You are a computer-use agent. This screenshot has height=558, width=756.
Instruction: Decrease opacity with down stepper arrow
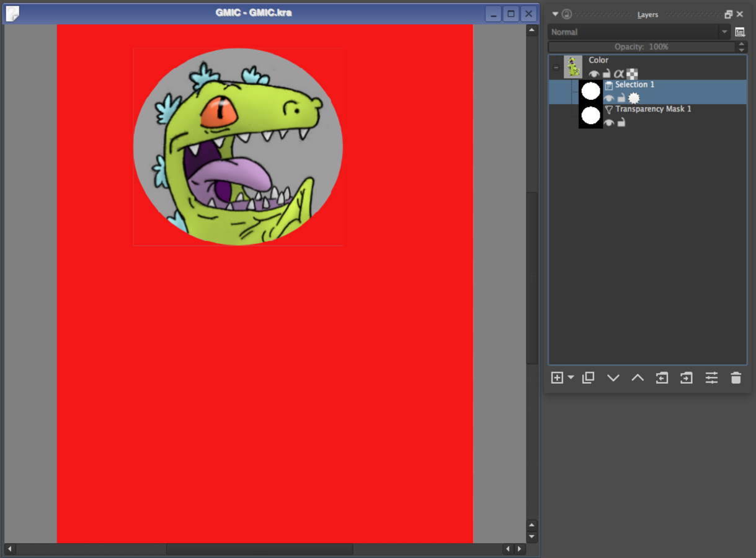(741, 50)
